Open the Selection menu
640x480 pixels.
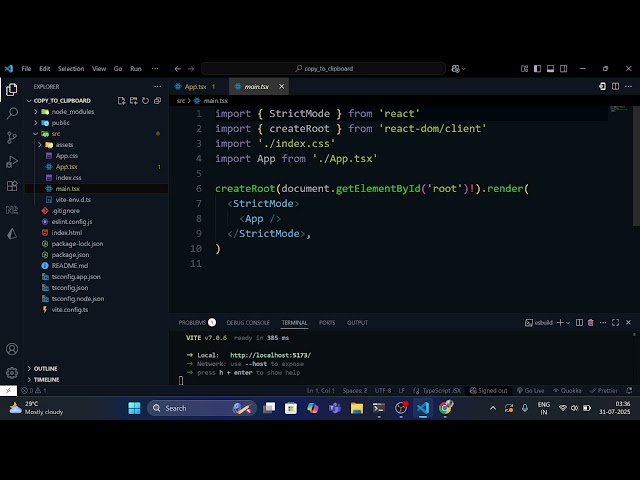point(71,69)
